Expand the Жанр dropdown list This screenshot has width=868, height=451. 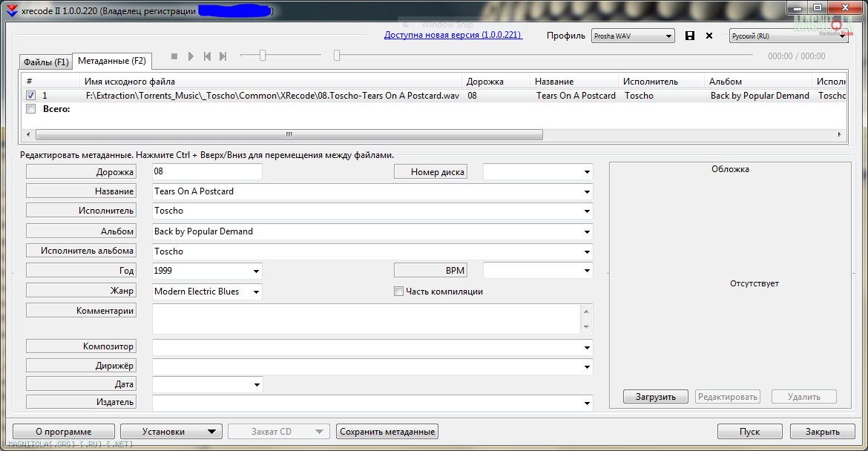257,292
